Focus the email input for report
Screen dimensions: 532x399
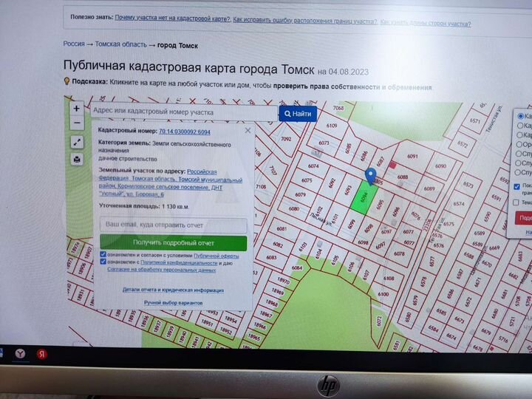[x=174, y=225]
